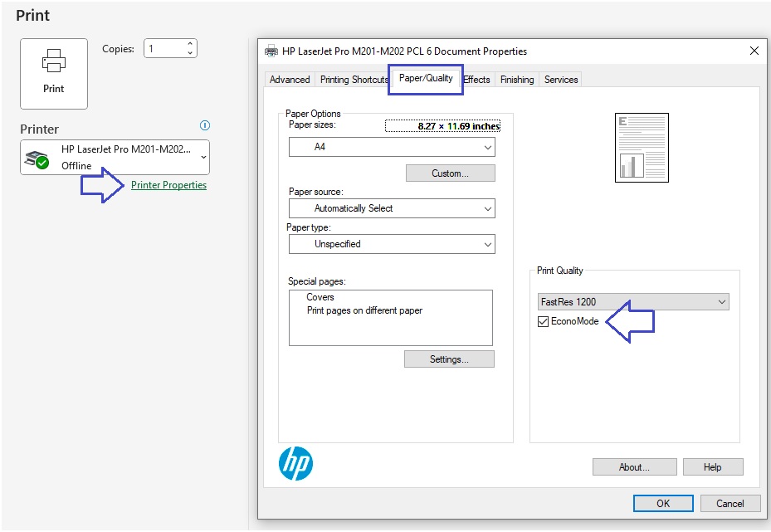Switch to the Printing Shortcuts tab

354,80
